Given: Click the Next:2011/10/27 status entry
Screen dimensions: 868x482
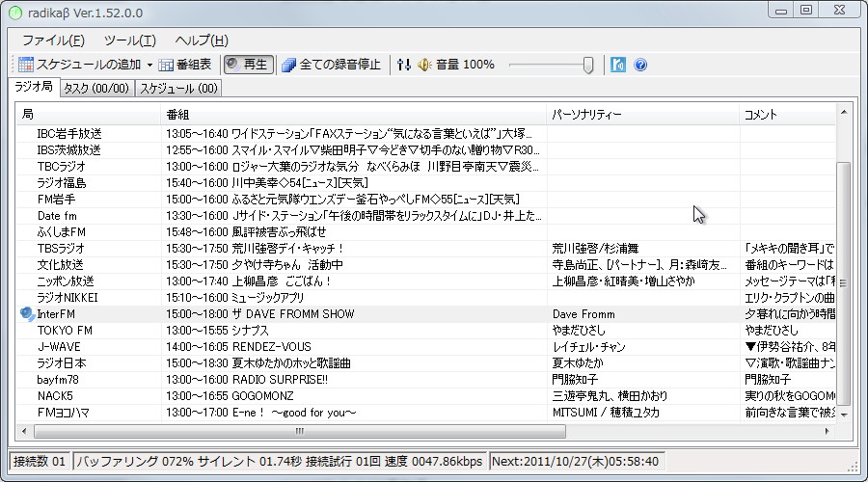Looking at the screenshot, I should [x=576, y=461].
